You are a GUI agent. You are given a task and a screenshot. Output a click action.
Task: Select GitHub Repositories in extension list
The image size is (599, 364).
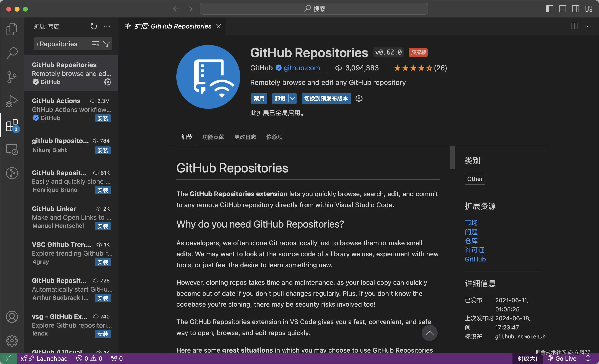point(71,73)
